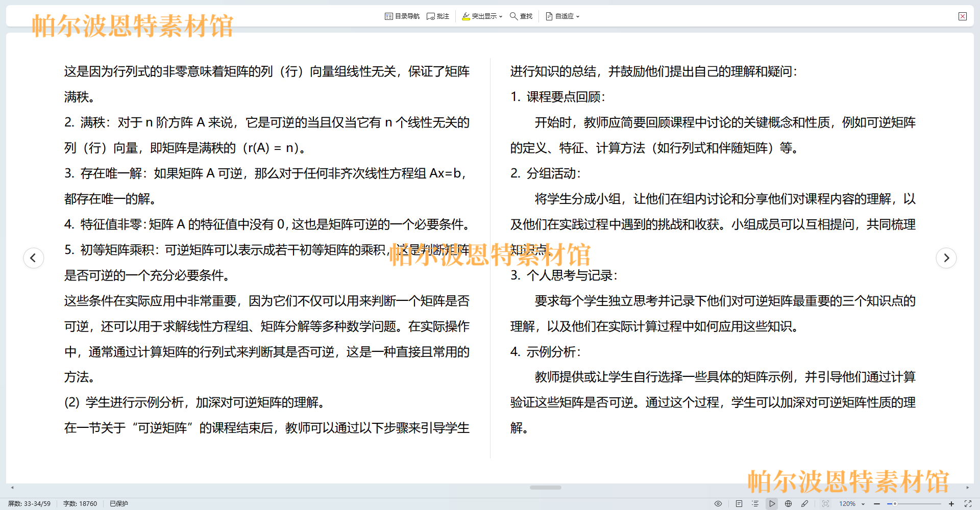Open the 查找 search tool
Image resolution: width=980 pixels, height=510 pixels.
521,16
